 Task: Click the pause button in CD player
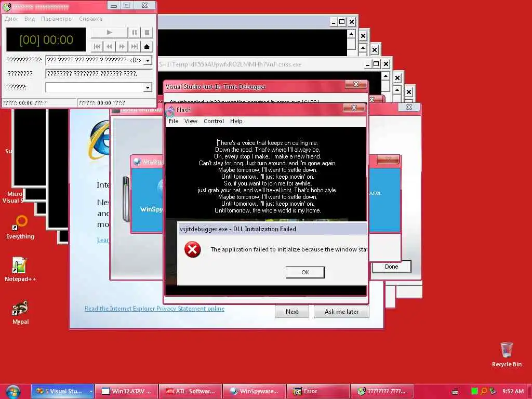[135, 33]
